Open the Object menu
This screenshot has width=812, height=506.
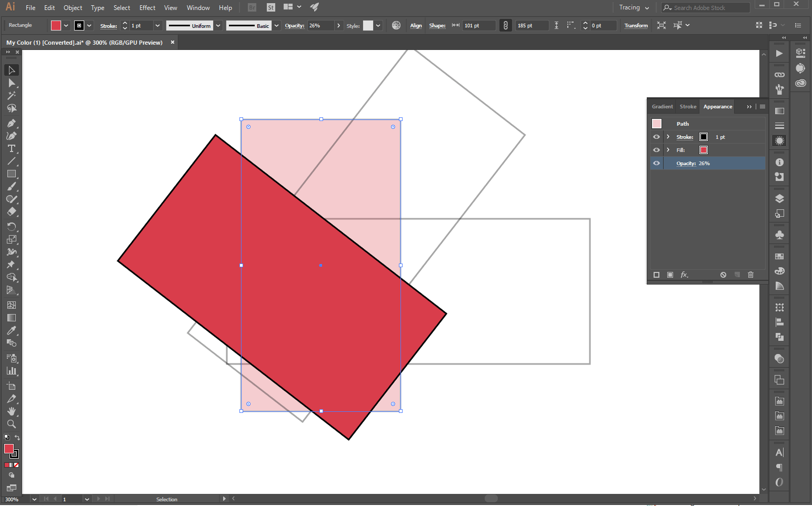pyautogui.click(x=73, y=7)
